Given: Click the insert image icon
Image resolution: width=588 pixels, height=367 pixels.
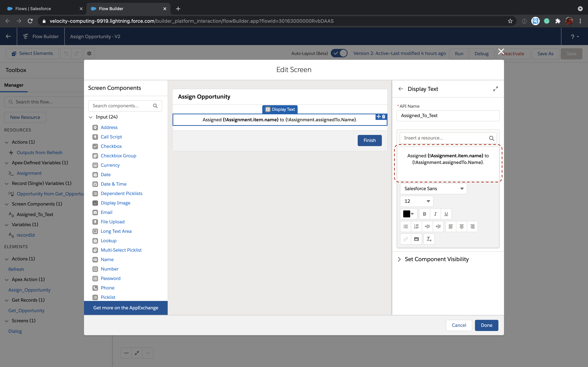Looking at the screenshot, I should [416, 239].
